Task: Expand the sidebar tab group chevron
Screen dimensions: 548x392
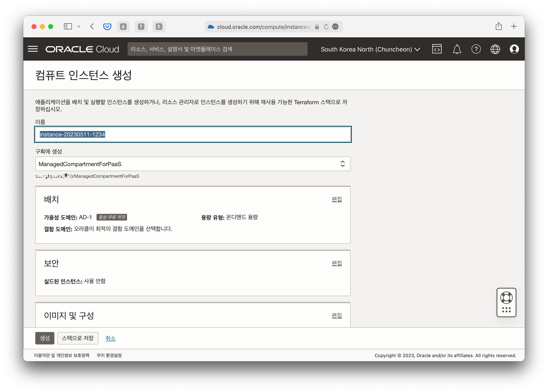Action: tap(79, 27)
